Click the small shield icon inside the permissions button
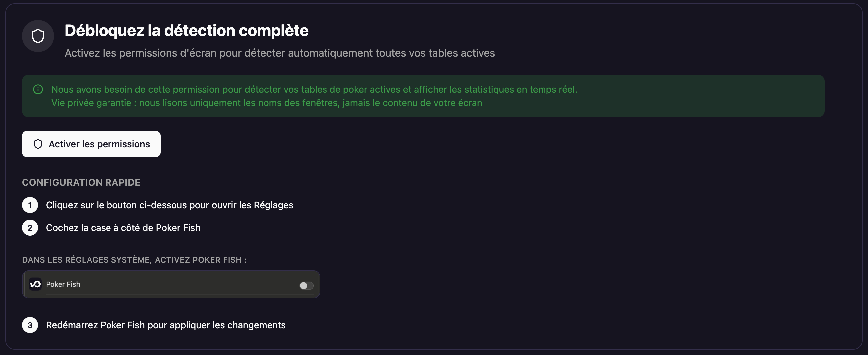Screen dimensions: 868x355 point(38,144)
